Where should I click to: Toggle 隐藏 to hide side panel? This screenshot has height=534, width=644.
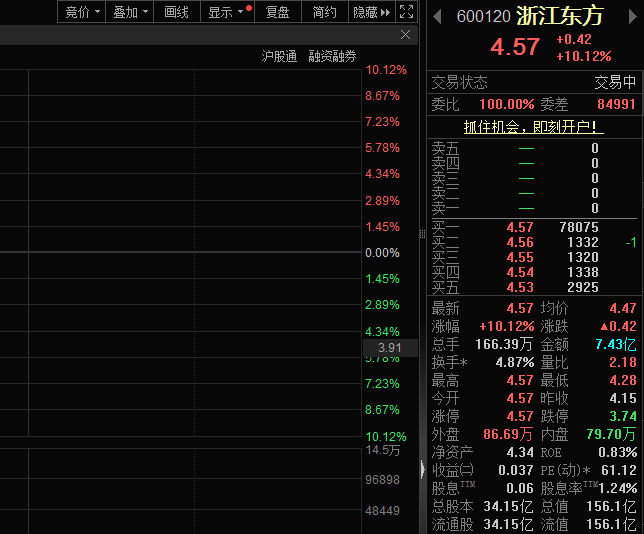click(372, 12)
